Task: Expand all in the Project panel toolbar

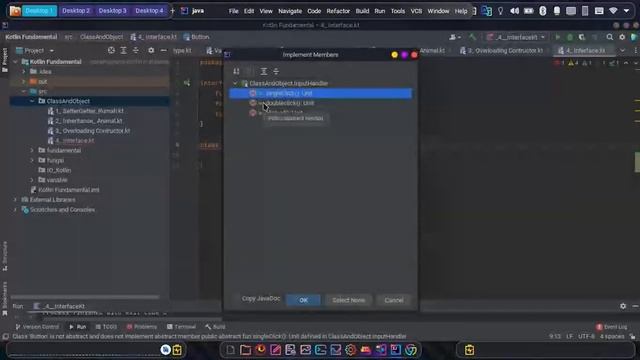Action: [123, 50]
